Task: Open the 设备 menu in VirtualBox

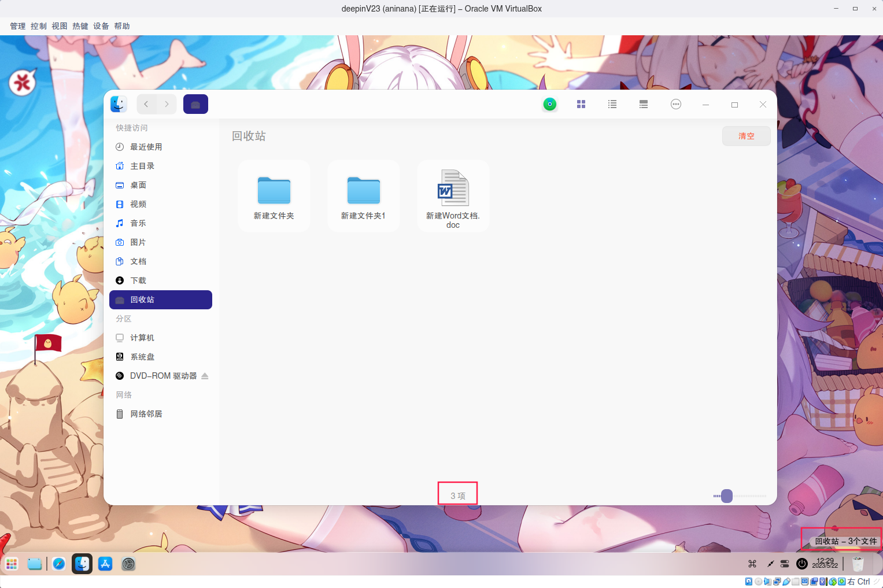Action: (101, 25)
